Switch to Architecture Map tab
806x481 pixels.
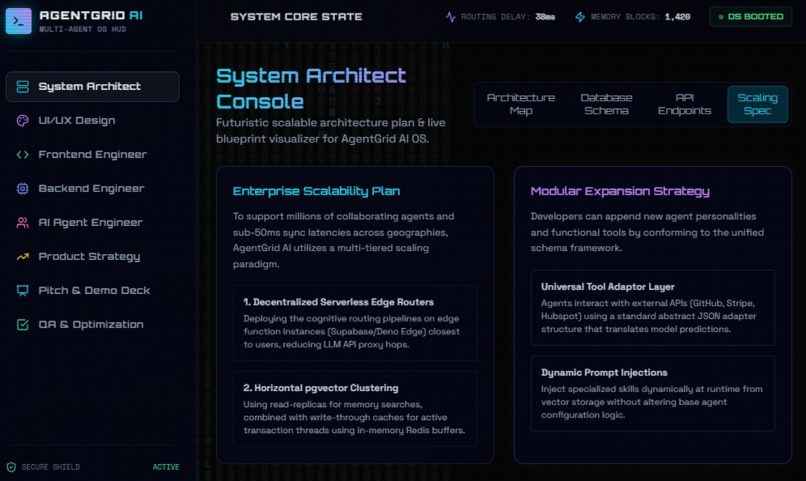(x=521, y=104)
